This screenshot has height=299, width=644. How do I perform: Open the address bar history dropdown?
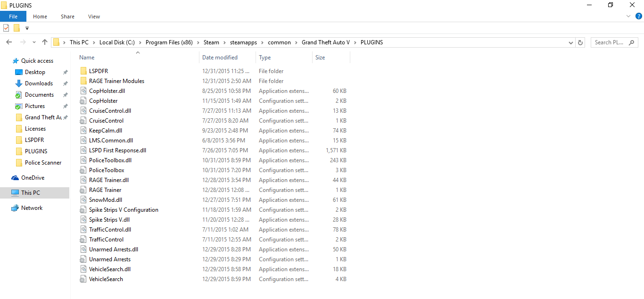point(571,42)
